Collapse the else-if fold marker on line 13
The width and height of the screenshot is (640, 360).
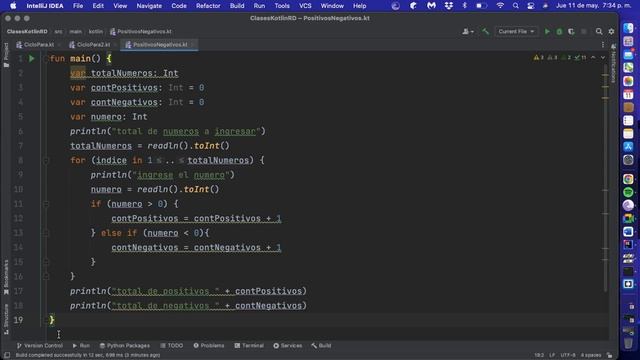click(46, 233)
